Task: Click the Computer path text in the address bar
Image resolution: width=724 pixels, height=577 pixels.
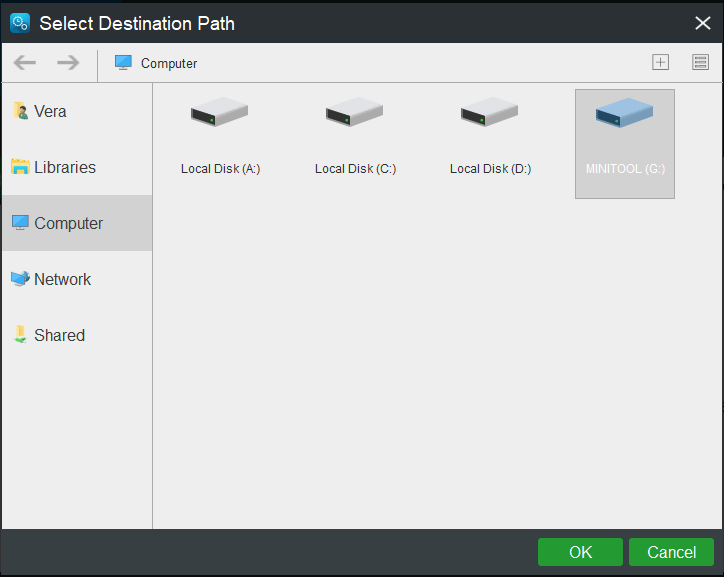Action: click(x=169, y=63)
